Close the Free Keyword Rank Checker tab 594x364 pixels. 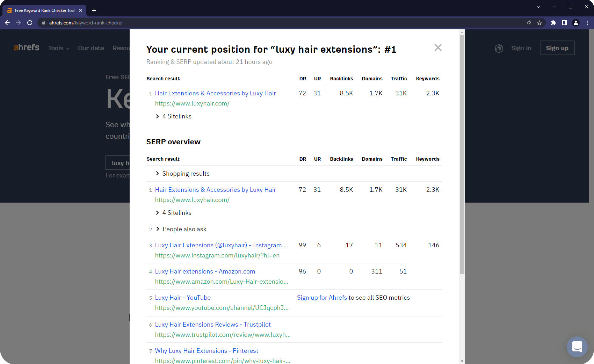[x=81, y=10]
